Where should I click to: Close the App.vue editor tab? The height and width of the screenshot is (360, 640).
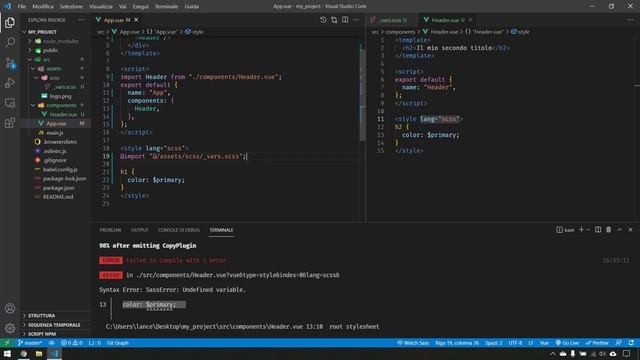pyautogui.click(x=136, y=20)
